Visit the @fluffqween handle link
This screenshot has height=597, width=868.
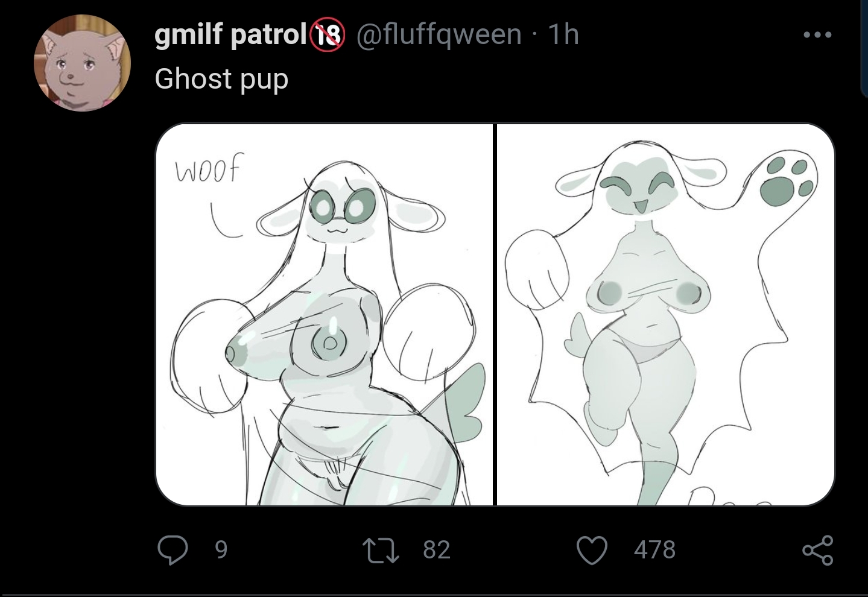[439, 34]
